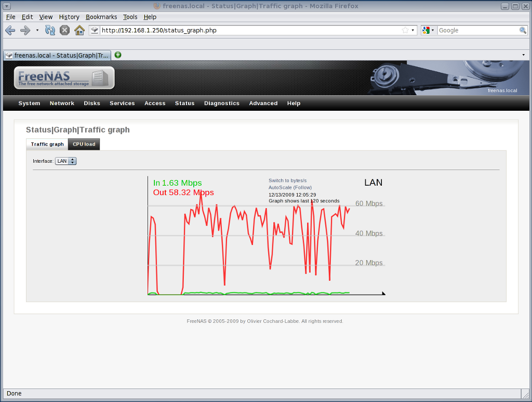Click the Switch to bytes/s link

coord(287,180)
